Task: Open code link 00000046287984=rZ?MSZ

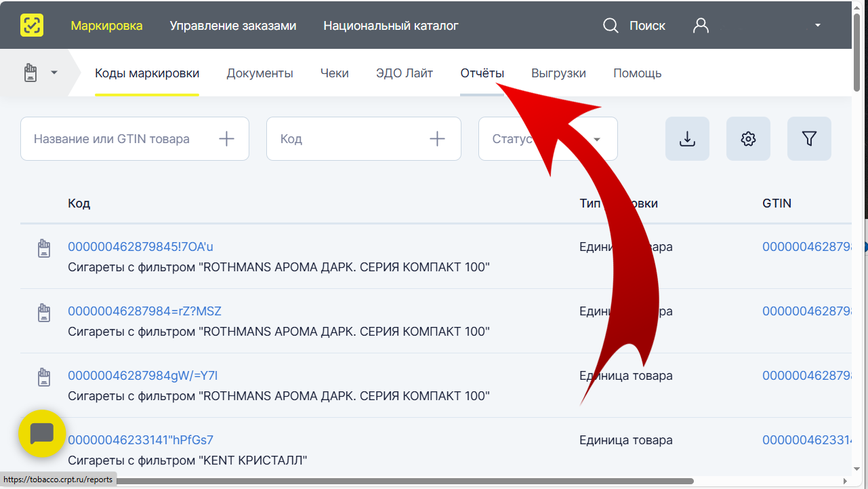Action: point(144,311)
